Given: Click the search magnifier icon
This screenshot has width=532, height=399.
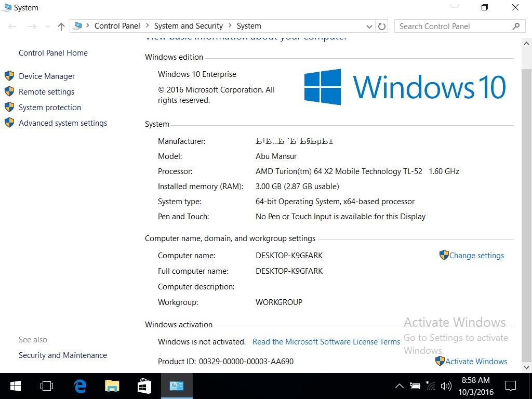Looking at the screenshot, I should click(516, 26).
